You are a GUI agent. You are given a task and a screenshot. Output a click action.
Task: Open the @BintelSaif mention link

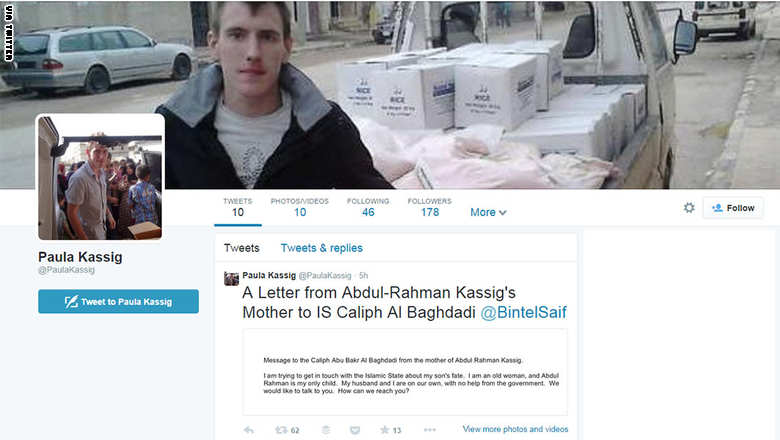[x=523, y=312]
